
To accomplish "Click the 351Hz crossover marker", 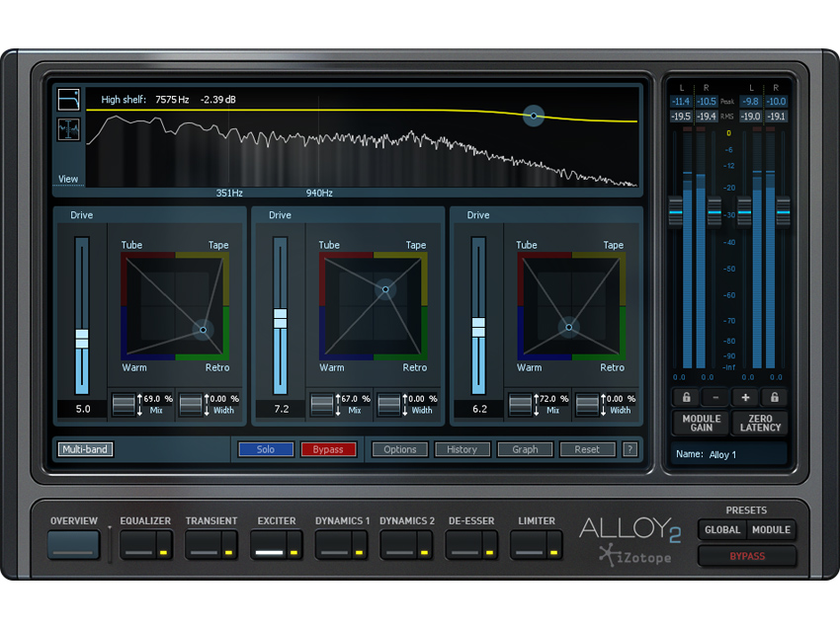I will click(x=229, y=193).
